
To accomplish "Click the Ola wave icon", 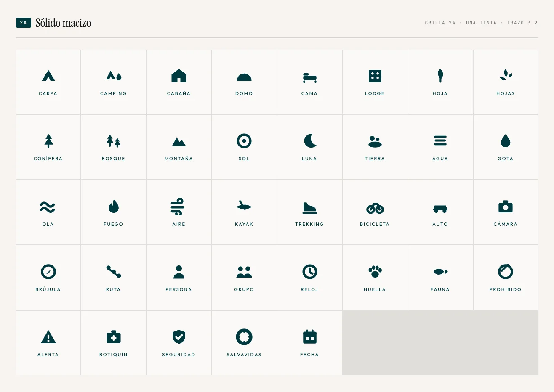I will 48,207.
